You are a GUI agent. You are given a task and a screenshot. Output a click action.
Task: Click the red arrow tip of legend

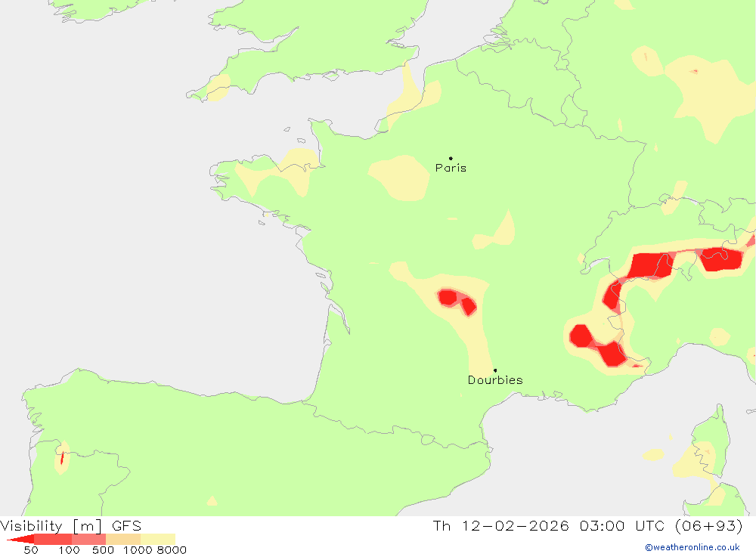coord(20,539)
